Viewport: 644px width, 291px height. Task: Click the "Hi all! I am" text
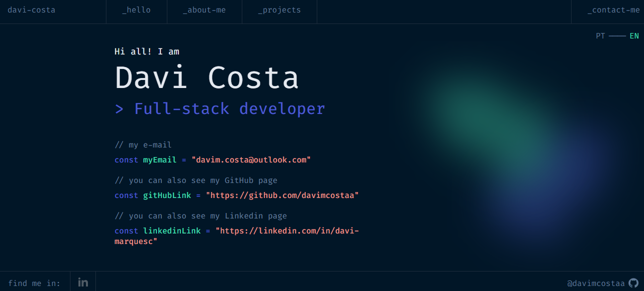tap(147, 51)
